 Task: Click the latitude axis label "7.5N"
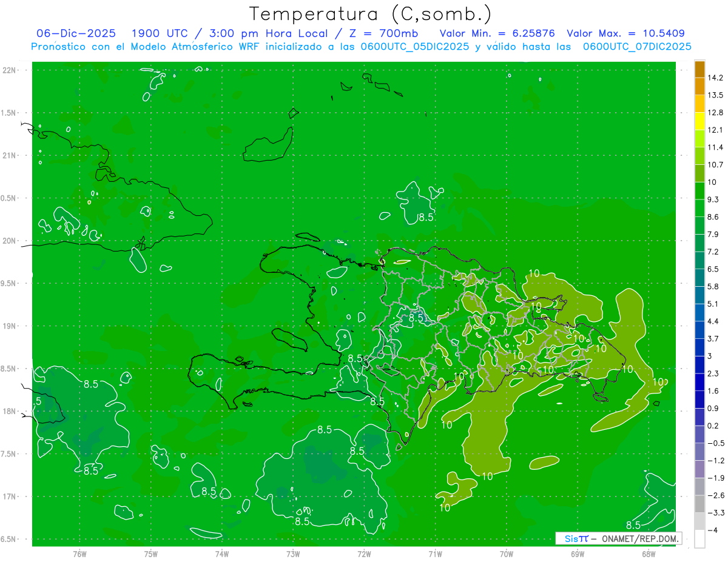point(9,454)
